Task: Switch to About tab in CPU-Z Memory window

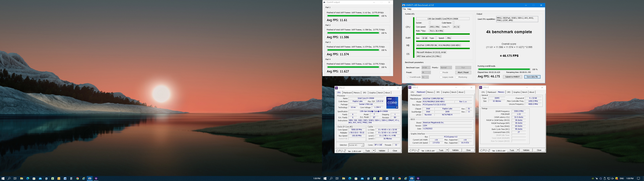Action: pyautogui.click(x=531, y=92)
